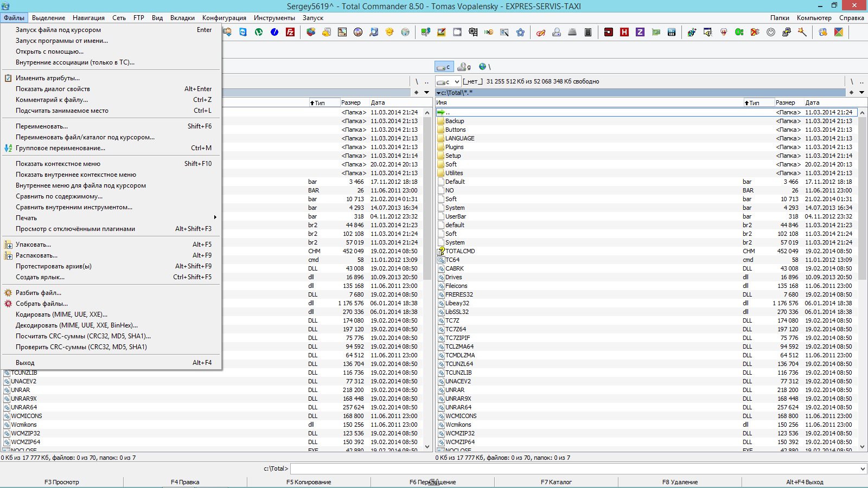
Task: Click the blue equalizer bars icon
Action: tap(672, 32)
